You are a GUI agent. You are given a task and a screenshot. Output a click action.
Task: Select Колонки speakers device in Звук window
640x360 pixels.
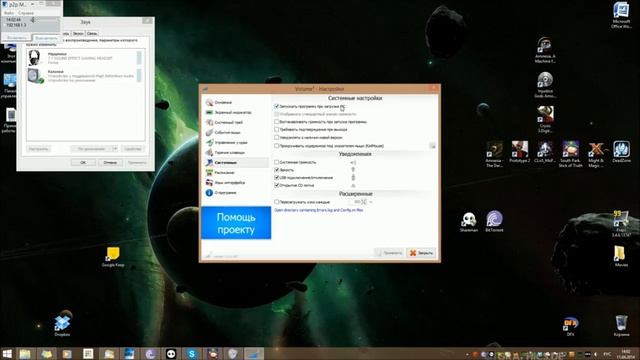pos(84,76)
